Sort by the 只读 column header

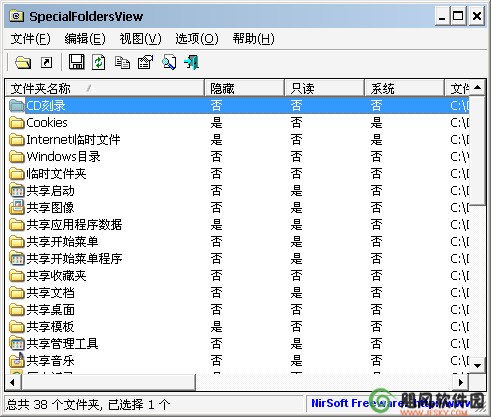(x=324, y=88)
